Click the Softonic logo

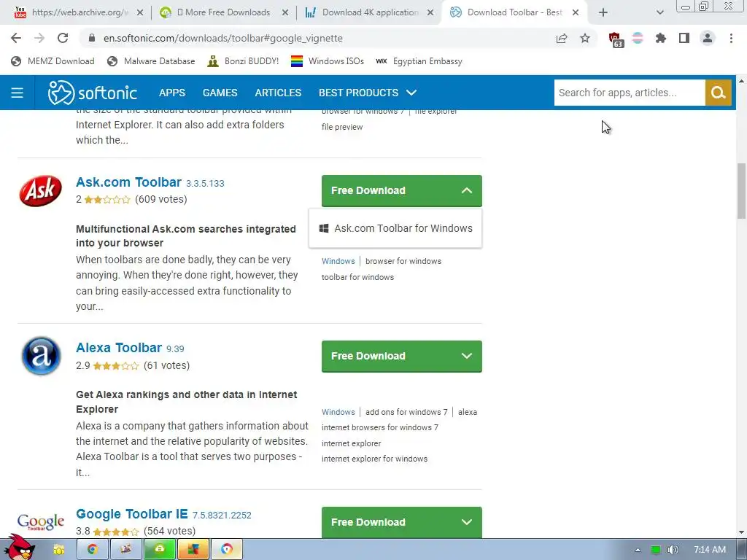(93, 93)
